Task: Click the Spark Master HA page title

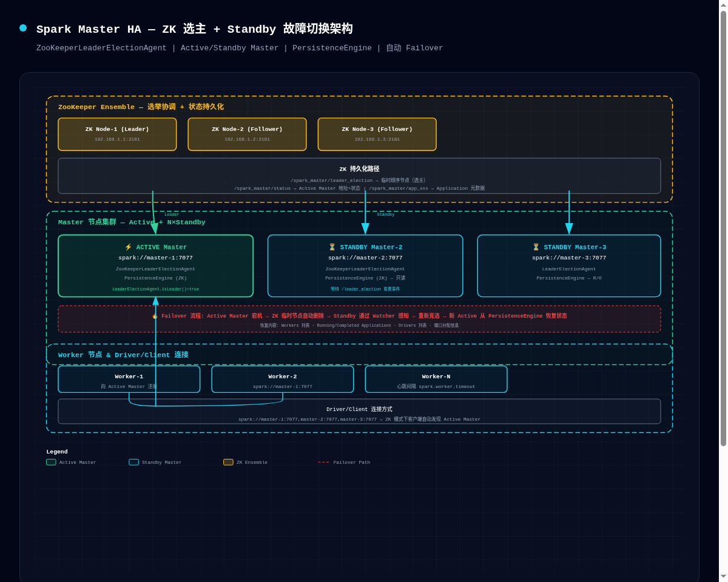Action: 194,29
